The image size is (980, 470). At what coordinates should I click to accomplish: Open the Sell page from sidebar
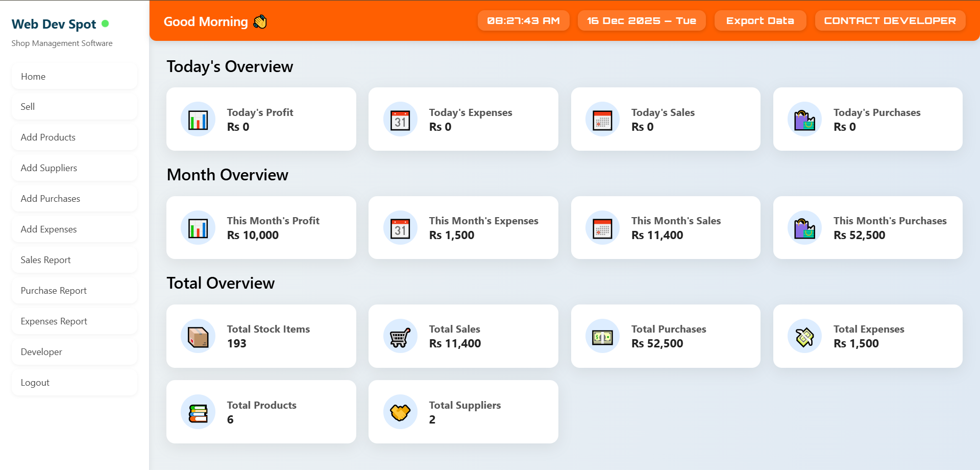coord(75,107)
